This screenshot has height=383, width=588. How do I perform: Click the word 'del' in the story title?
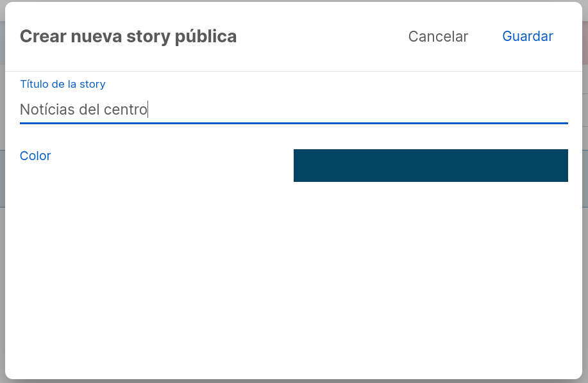[x=89, y=110]
